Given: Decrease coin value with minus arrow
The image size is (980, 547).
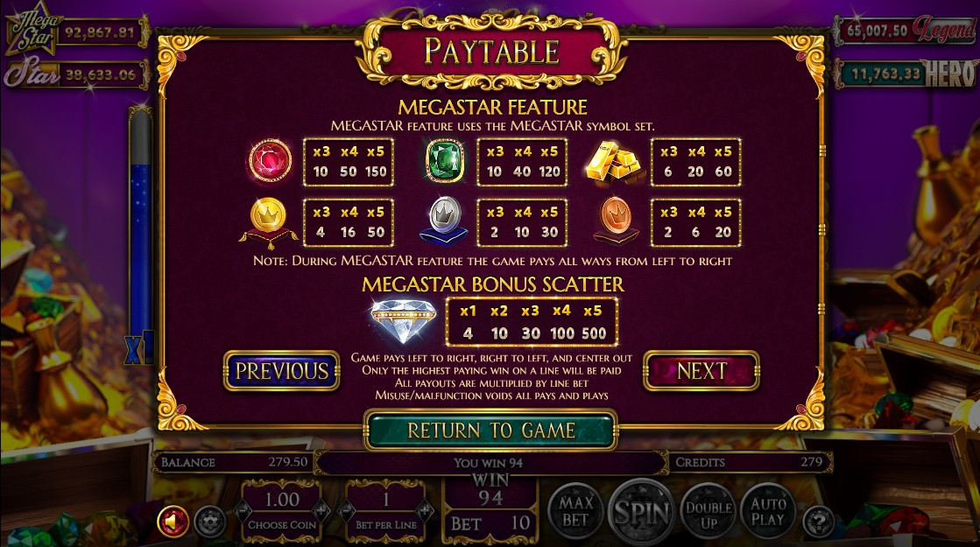Looking at the screenshot, I should [x=243, y=511].
